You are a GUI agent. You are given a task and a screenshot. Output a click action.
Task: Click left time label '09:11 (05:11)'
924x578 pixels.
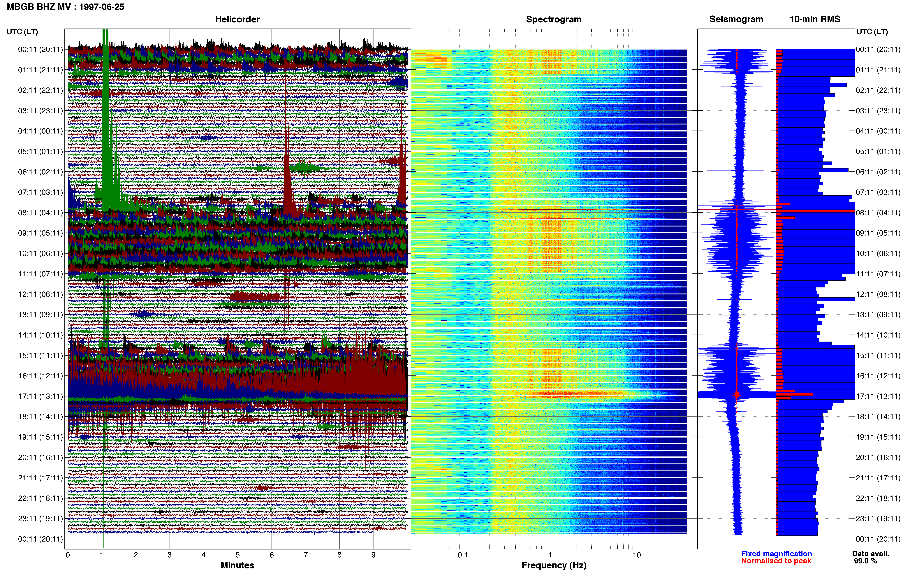click(x=40, y=233)
